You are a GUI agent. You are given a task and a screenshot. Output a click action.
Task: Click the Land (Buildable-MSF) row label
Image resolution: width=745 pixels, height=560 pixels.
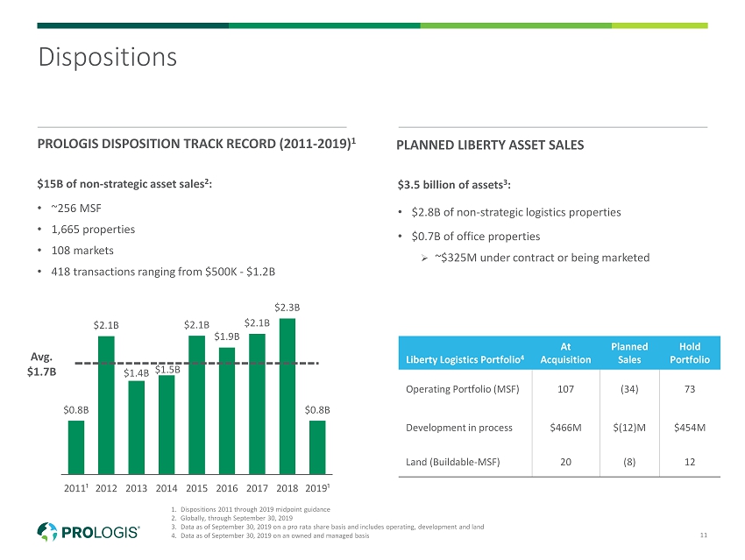click(x=453, y=462)
